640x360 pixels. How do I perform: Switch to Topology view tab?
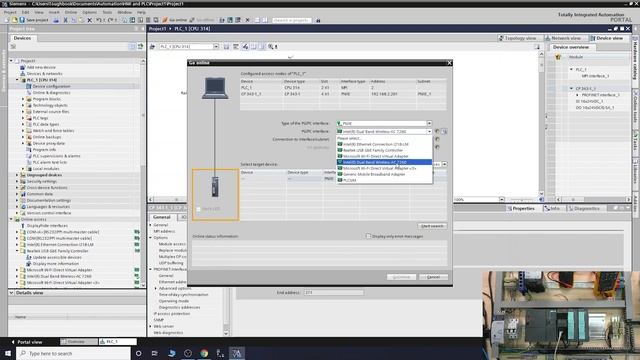tap(517, 38)
